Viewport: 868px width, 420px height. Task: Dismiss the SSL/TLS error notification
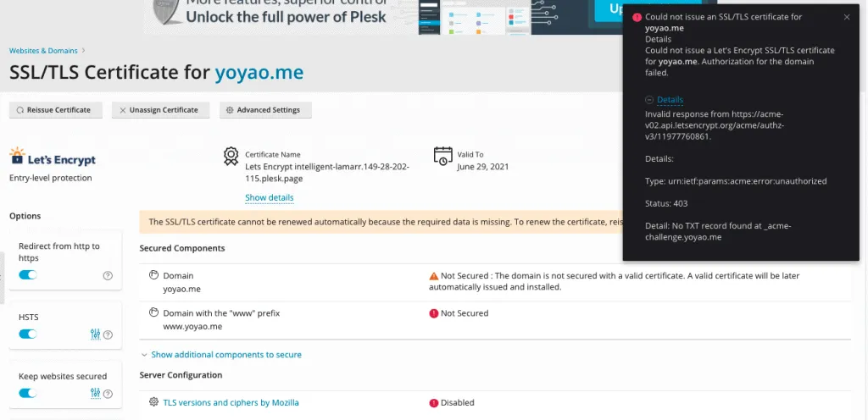(x=846, y=17)
